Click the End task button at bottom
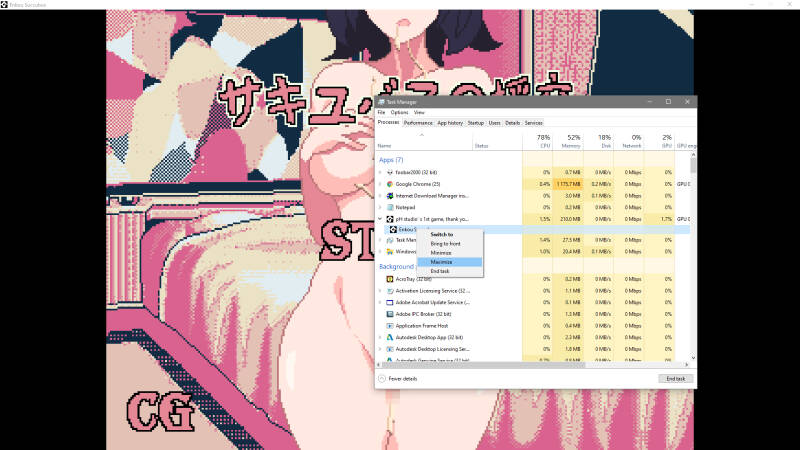Screen dimensions: 800x450 (676, 379)
